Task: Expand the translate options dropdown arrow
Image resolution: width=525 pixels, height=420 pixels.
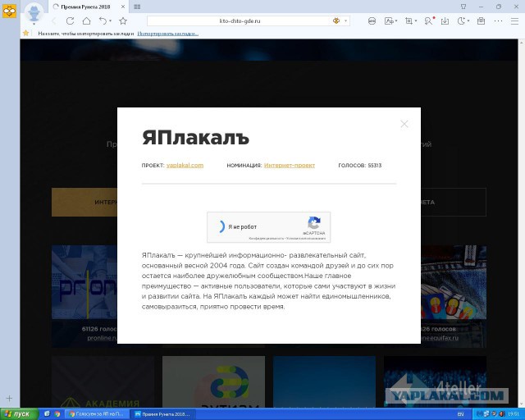Action: point(396,21)
